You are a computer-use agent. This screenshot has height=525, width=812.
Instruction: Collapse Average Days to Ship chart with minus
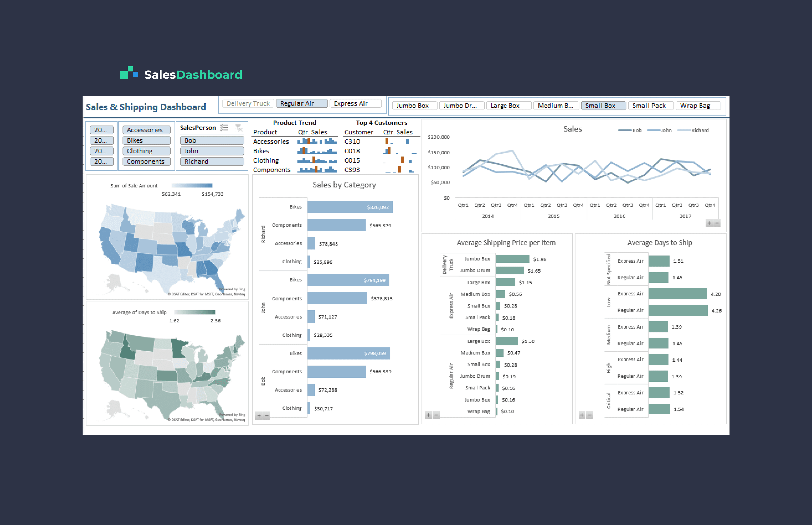tap(590, 415)
